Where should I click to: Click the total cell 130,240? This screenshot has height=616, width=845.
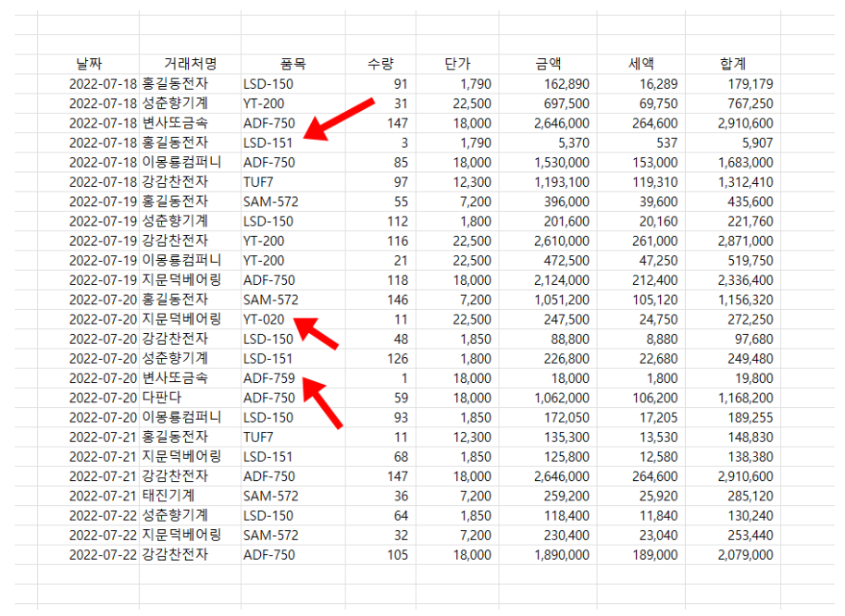coord(733,515)
